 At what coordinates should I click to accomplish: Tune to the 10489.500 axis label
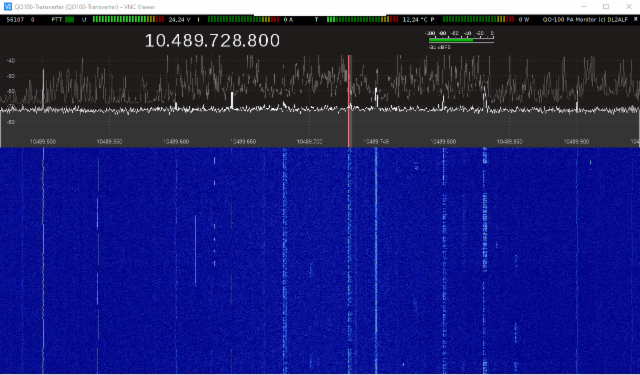coord(43,142)
